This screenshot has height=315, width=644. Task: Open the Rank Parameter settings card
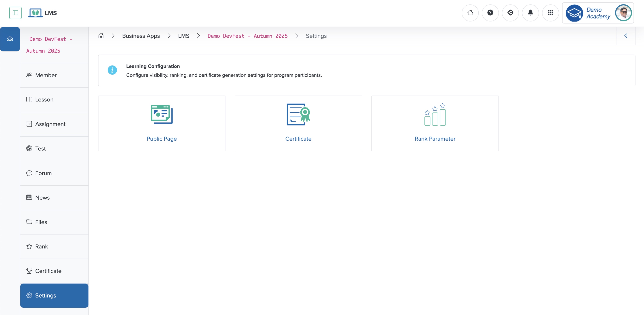(435, 123)
